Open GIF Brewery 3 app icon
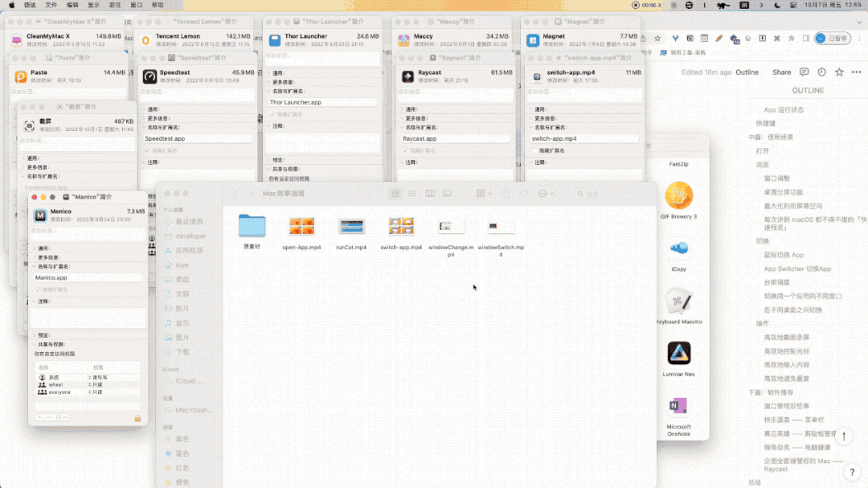868x488 pixels. [678, 195]
